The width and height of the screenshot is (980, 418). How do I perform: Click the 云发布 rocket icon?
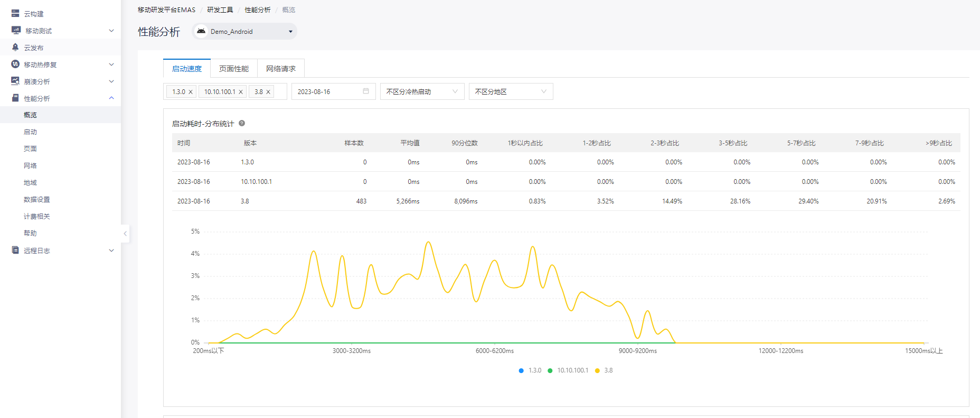click(15, 48)
